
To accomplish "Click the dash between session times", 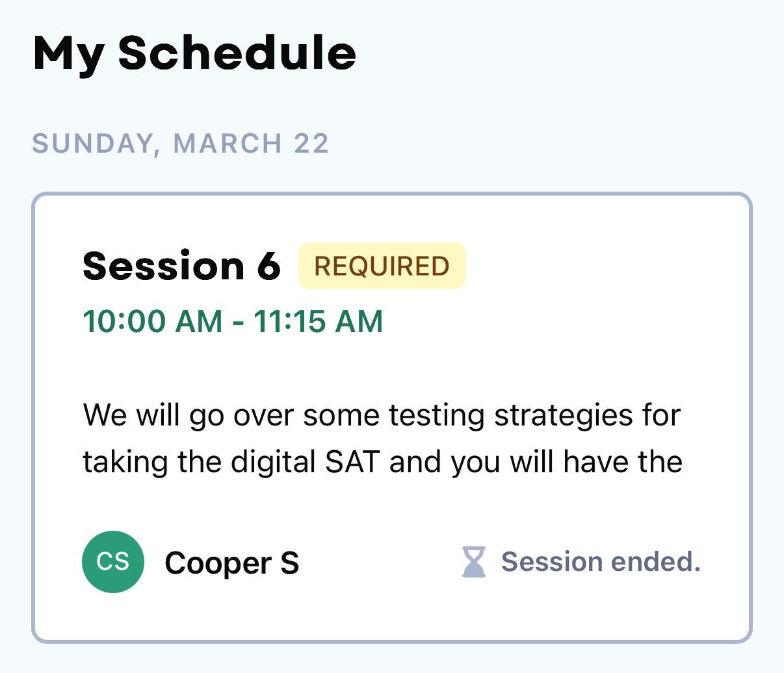I will (x=237, y=321).
